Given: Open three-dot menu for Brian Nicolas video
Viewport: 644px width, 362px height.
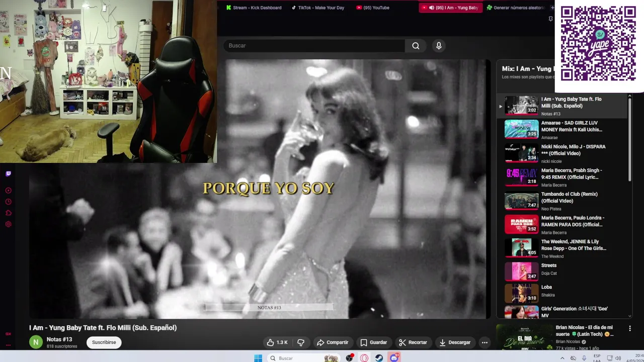Looking at the screenshot, I should tap(629, 328).
